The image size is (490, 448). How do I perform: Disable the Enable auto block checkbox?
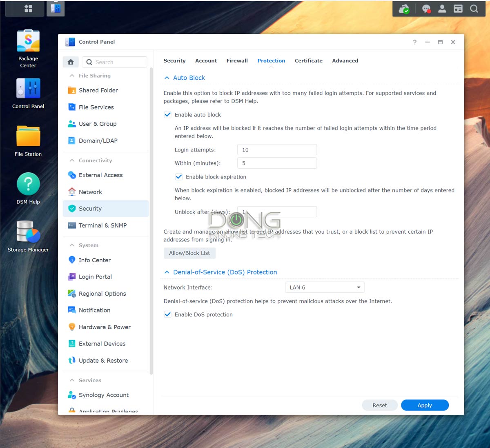(168, 115)
